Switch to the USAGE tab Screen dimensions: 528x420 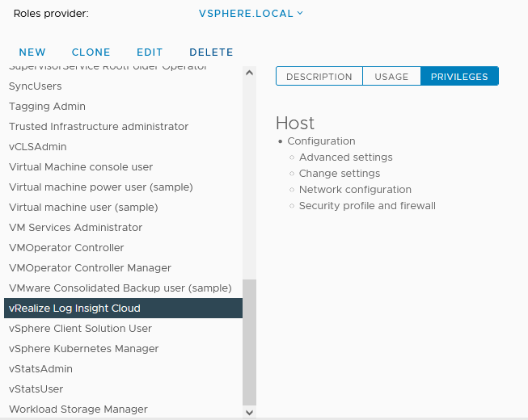click(x=391, y=77)
